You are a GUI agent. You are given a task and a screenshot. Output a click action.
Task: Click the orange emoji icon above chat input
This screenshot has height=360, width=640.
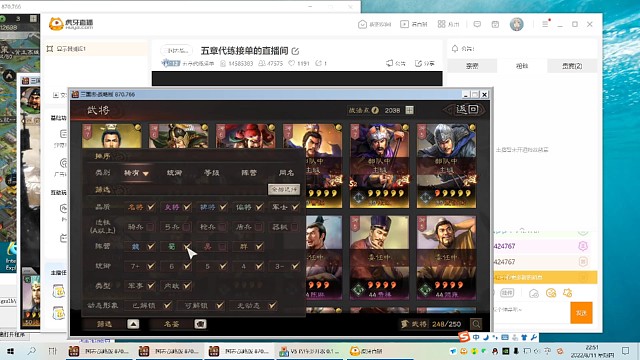(551, 293)
